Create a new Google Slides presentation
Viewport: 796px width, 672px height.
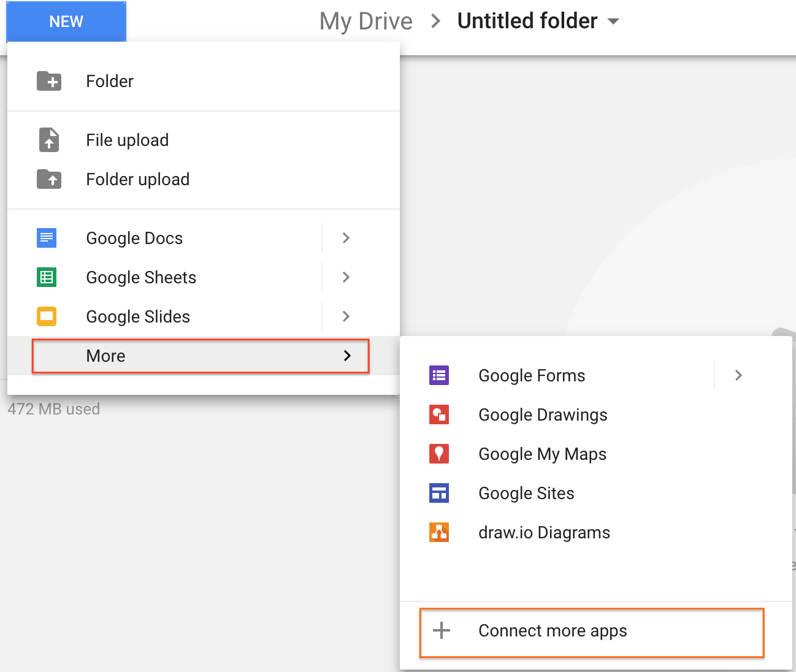tap(138, 316)
